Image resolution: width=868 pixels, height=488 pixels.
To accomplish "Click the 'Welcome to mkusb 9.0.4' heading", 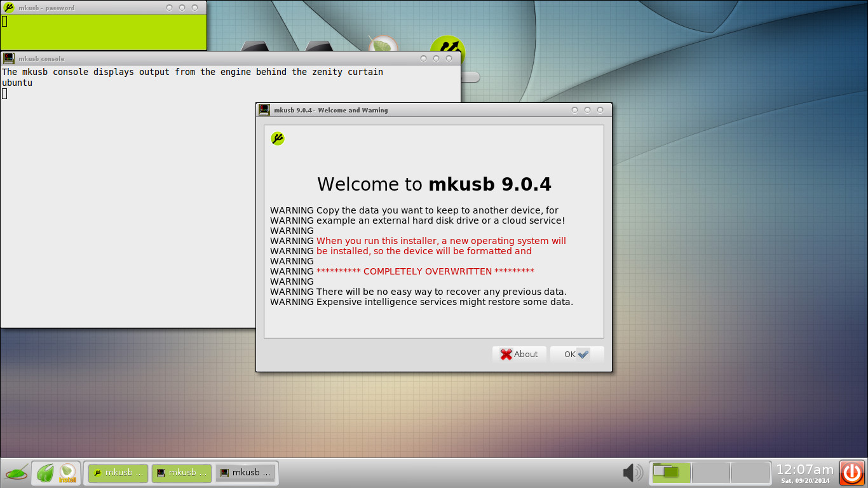I will click(434, 184).
